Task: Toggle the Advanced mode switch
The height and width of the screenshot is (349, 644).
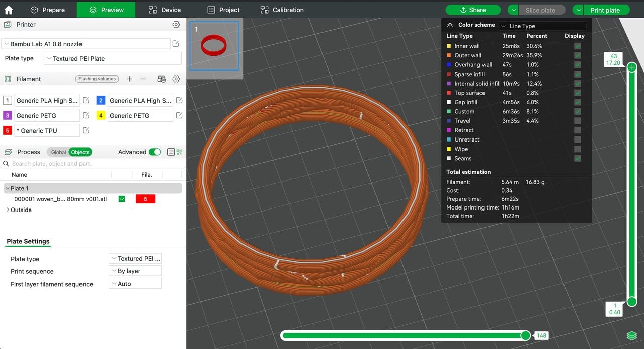Action: click(155, 152)
